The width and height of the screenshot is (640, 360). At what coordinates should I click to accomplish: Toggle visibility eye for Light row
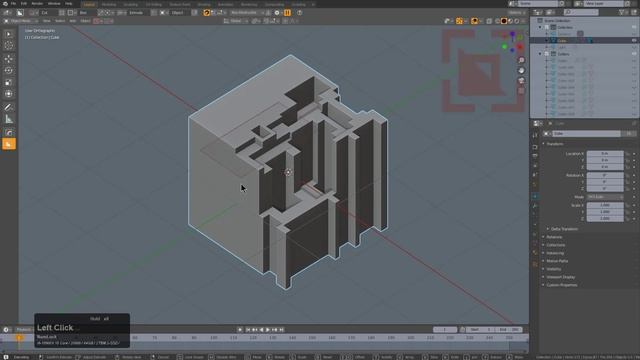(x=634, y=47)
